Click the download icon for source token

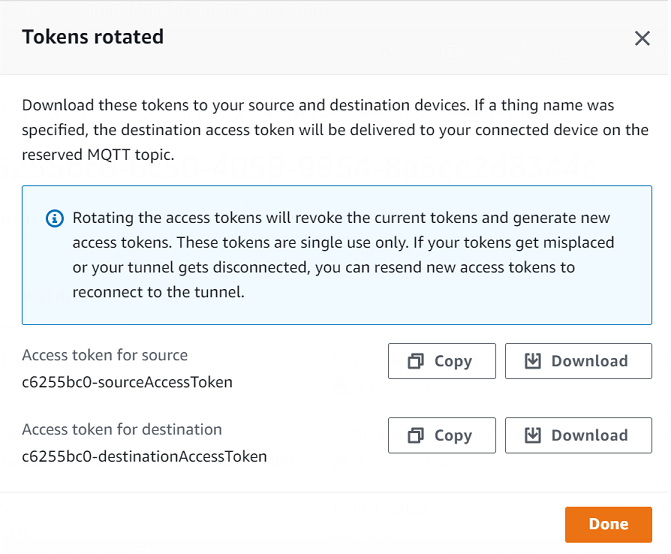[x=533, y=361]
